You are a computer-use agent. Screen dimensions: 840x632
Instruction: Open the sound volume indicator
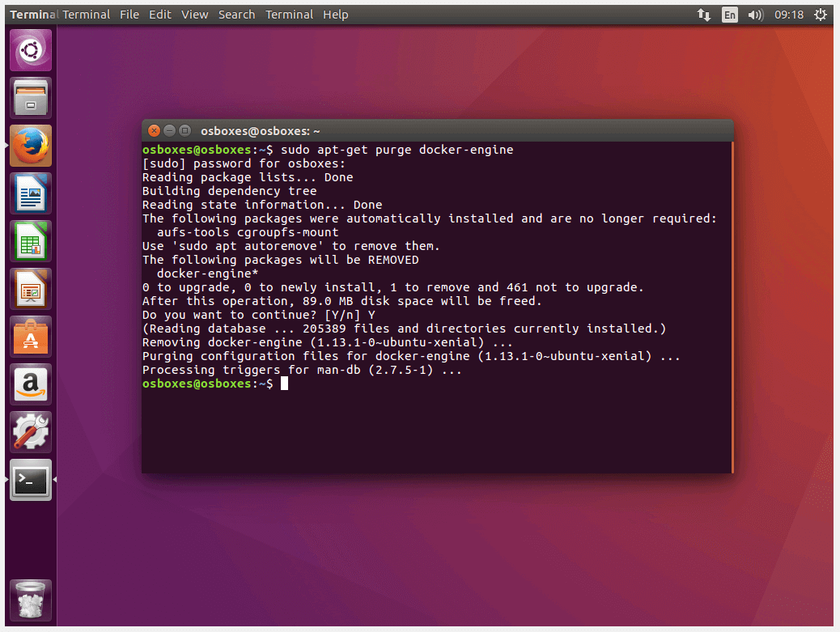[x=756, y=15]
